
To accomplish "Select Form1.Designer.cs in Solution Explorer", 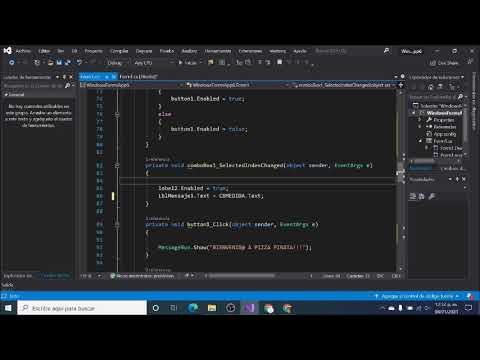I will (x=448, y=148).
